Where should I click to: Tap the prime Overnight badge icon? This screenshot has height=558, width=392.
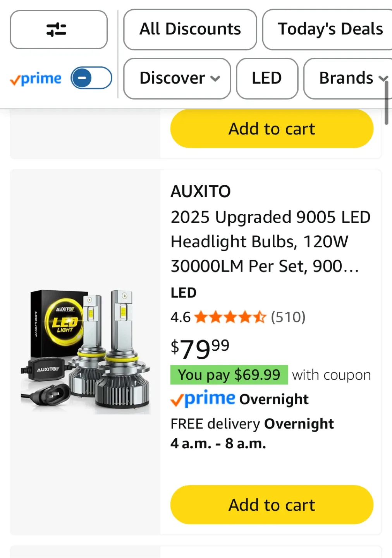(x=203, y=398)
